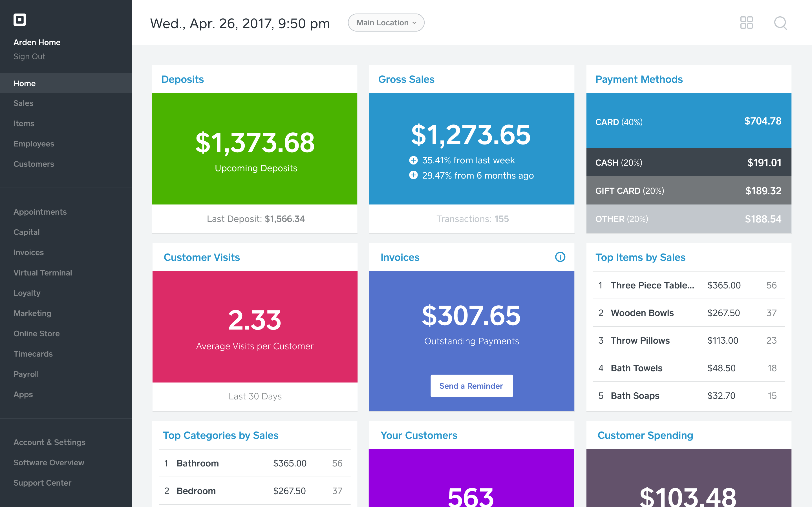Click the Invoices info icon
The image size is (812, 507).
click(560, 257)
